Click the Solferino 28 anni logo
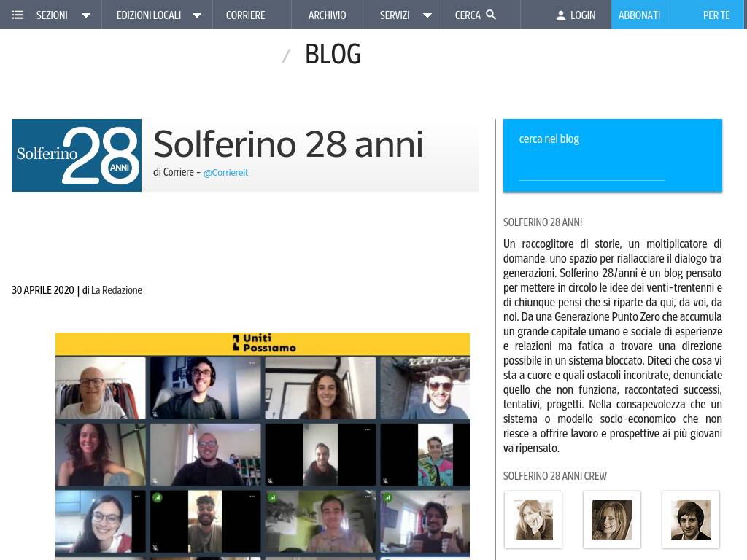This screenshot has height=560, width=747. (x=77, y=155)
